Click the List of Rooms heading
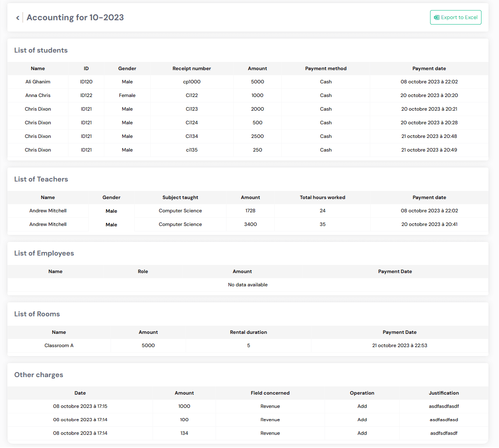The image size is (499, 448). (x=37, y=314)
